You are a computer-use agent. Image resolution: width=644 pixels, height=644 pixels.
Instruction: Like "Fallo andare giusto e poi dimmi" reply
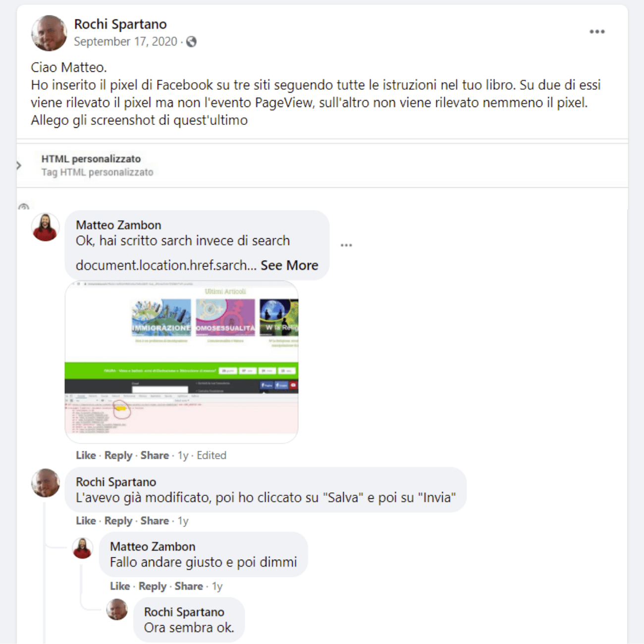120,586
